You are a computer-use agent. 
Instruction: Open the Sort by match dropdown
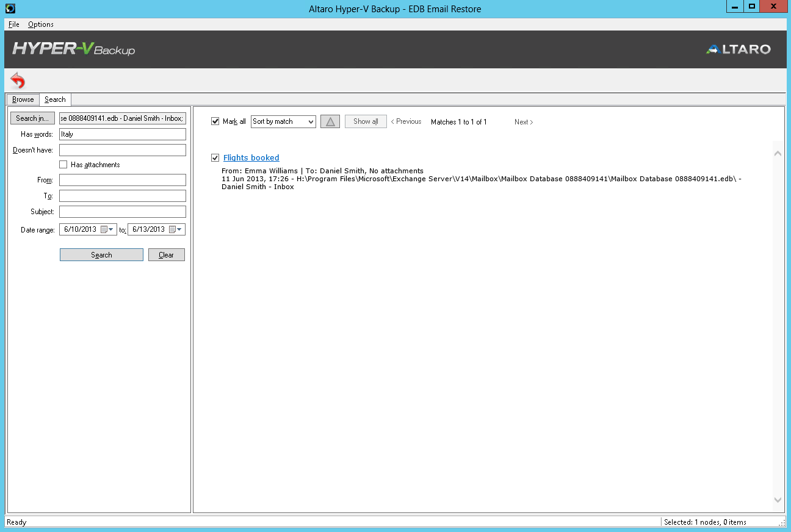(283, 121)
